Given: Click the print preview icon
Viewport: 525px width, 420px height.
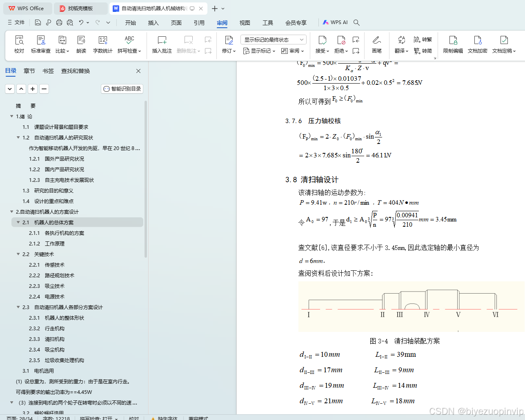Looking at the screenshot, I should pos(70,22).
